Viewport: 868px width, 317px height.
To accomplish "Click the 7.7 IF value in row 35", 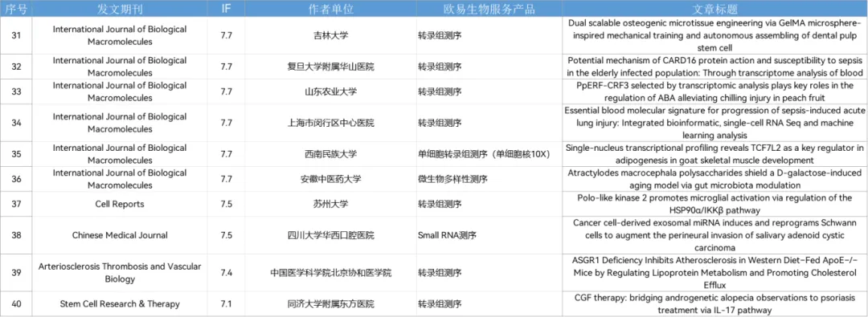I will [226, 154].
